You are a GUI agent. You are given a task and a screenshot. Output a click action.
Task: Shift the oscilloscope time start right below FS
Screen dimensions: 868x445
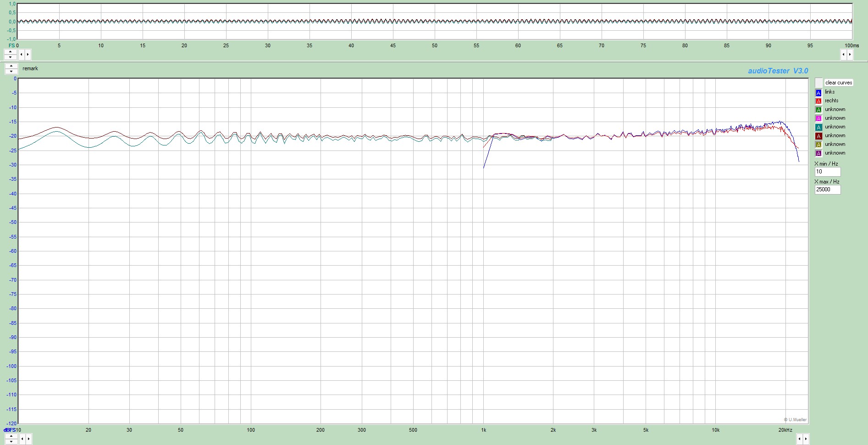point(28,55)
